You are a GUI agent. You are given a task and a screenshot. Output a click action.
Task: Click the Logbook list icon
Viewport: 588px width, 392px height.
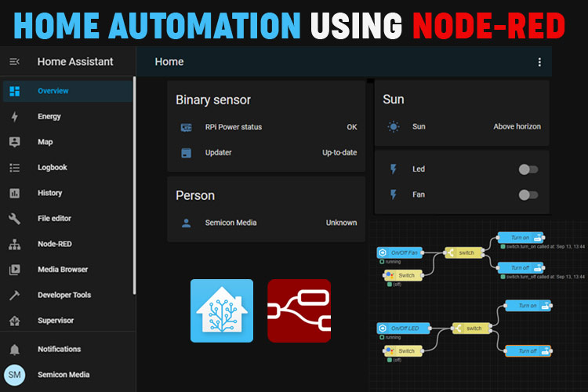pyautogui.click(x=15, y=168)
